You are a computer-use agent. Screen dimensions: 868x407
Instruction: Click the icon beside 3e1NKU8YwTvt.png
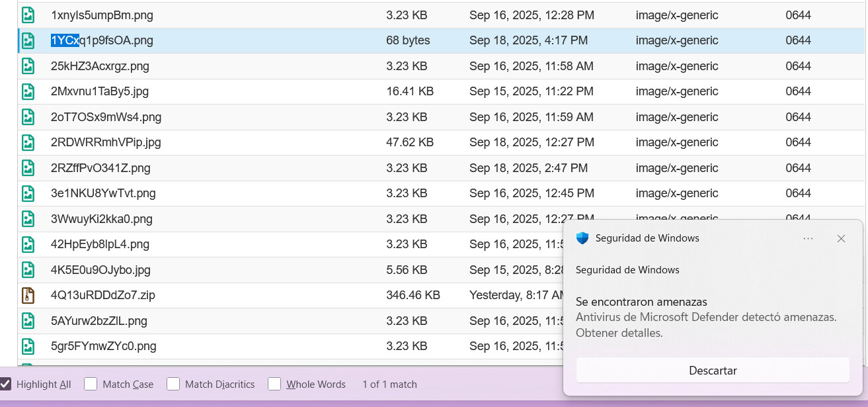pos(28,193)
